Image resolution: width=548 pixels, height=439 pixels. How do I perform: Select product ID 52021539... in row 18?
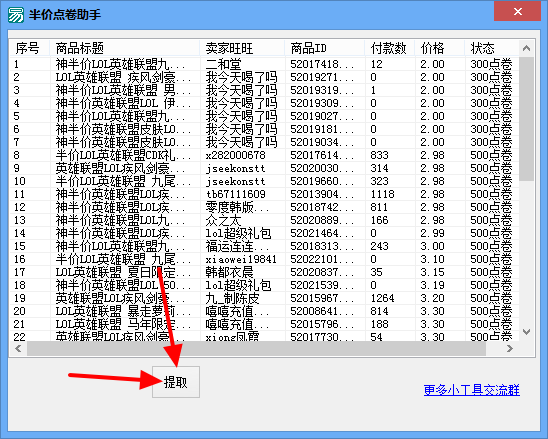click(322, 285)
